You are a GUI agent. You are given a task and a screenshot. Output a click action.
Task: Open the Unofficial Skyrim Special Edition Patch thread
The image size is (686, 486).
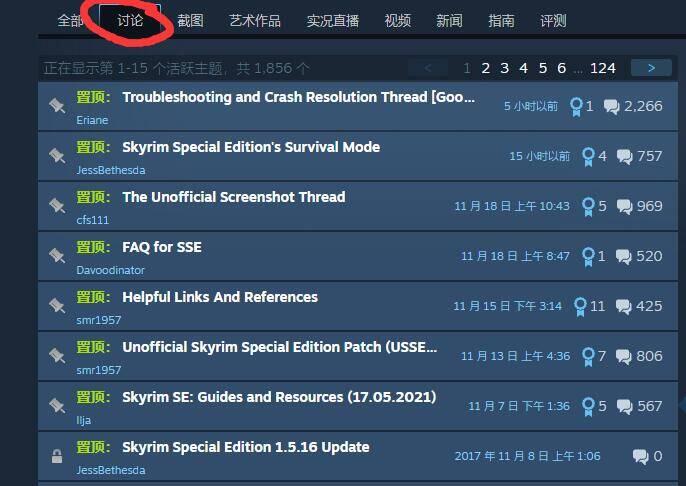pos(280,347)
